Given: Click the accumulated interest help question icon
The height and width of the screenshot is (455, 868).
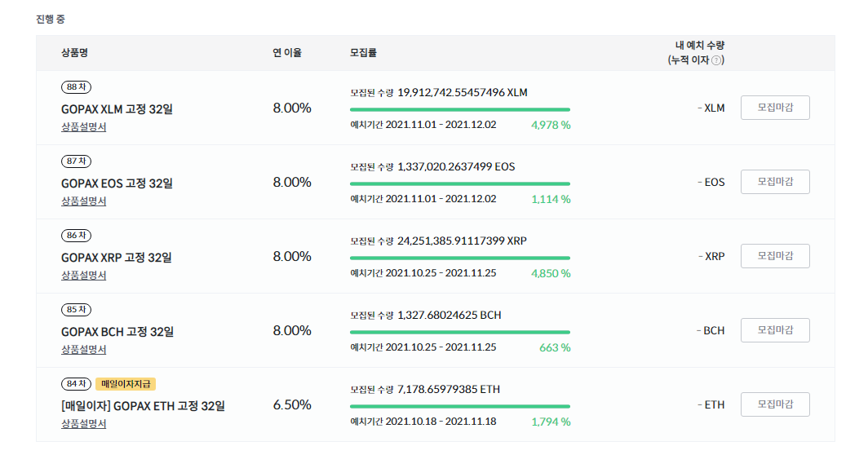Looking at the screenshot, I should tap(716, 60).
